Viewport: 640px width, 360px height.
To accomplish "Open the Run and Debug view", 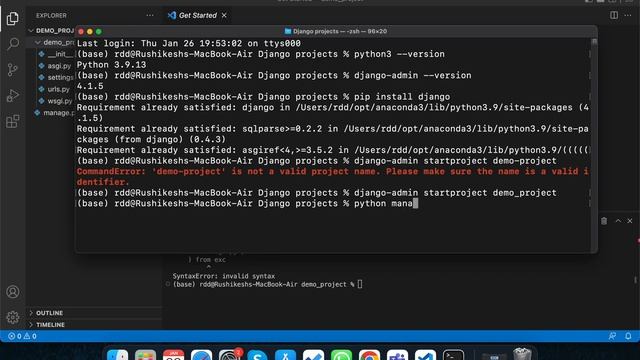I will (13, 96).
